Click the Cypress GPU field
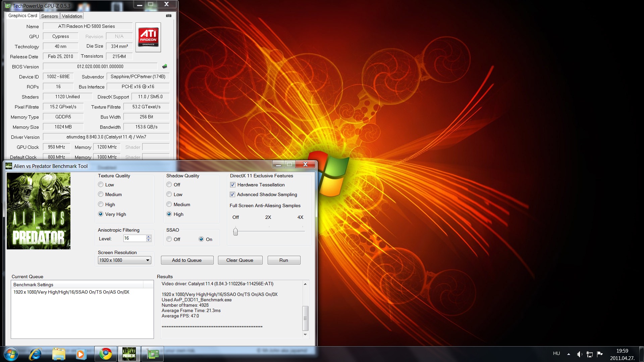The height and width of the screenshot is (362, 644). point(61,36)
